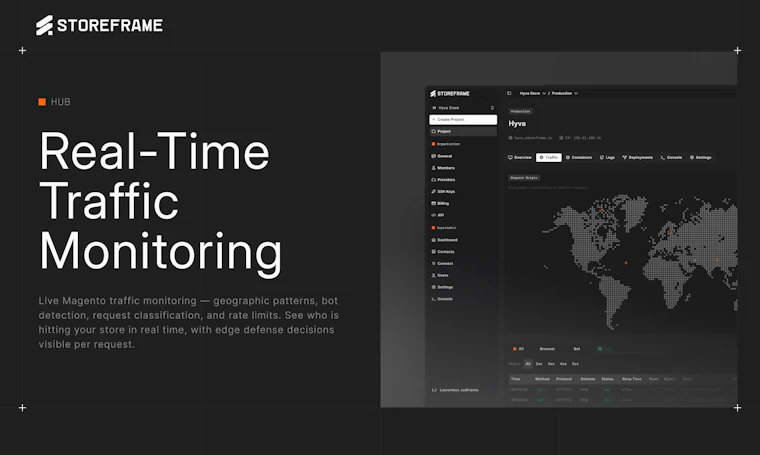The image size is (760, 455).
Task: Open General in sidebar
Action: coord(444,156)
